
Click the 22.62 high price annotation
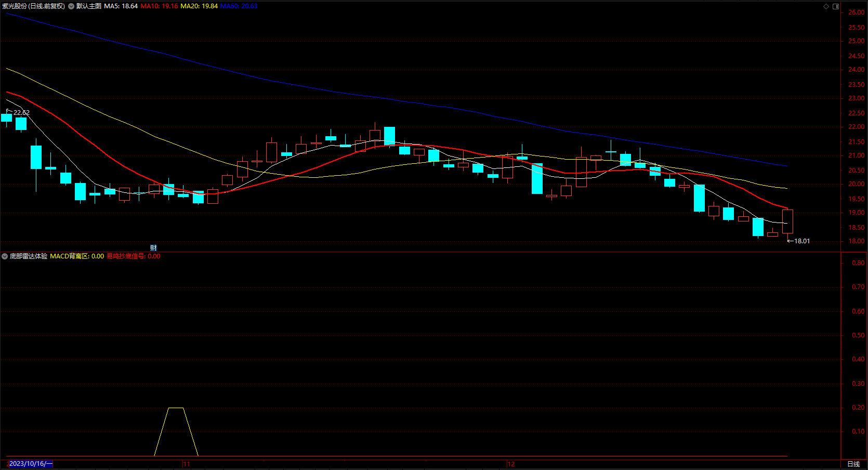pos(21,112)
